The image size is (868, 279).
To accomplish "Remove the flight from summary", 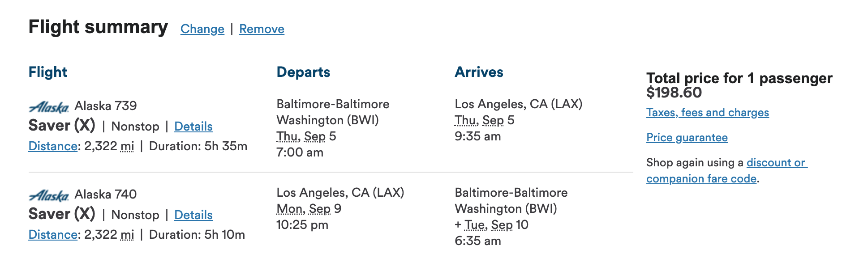I will click(262, 29).
